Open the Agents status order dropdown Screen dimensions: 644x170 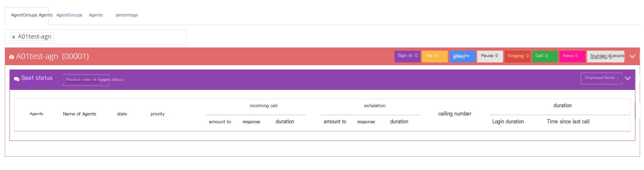click(86, 80)
